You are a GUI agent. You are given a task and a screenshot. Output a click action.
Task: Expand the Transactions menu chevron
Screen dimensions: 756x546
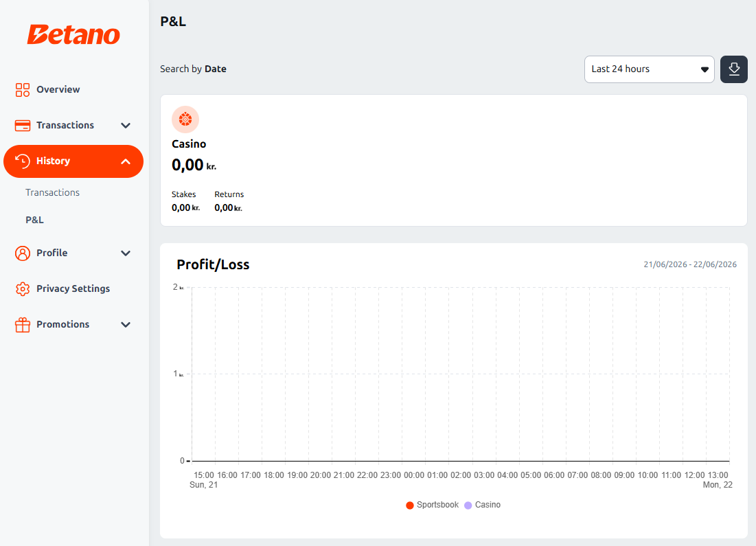point(126,126)
